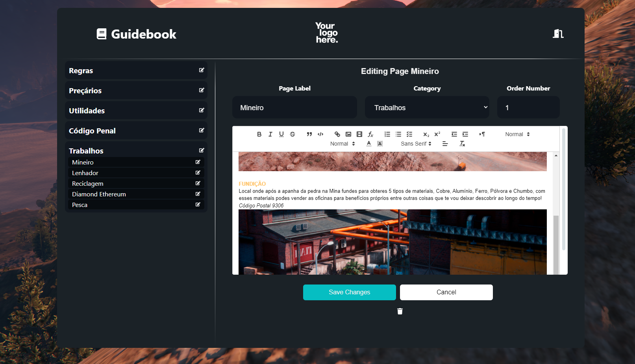Toggle bold formatting in the editor
635x364 pixels.
[x=259, y=134]
